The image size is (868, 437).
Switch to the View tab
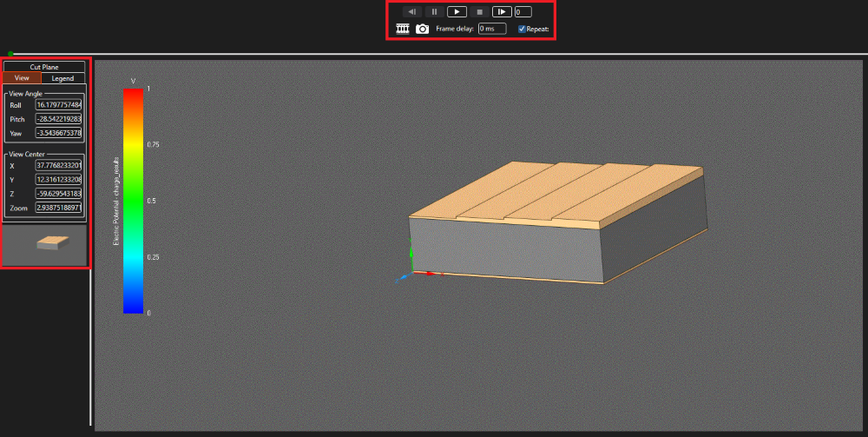coord(23,78)
